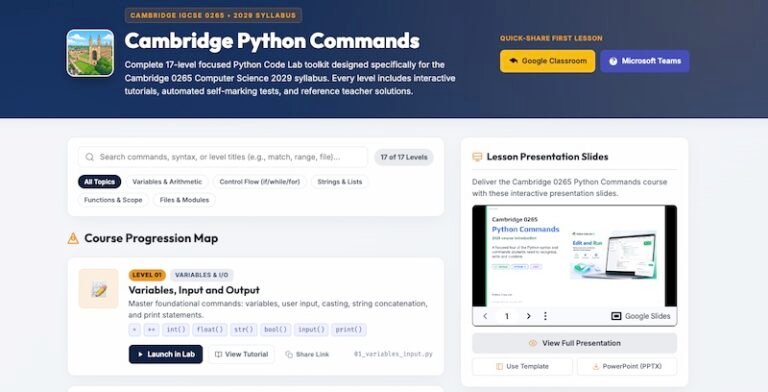This screenshot has width=768, height=392.
Task: Click the int() command chip
Action: 176,330
